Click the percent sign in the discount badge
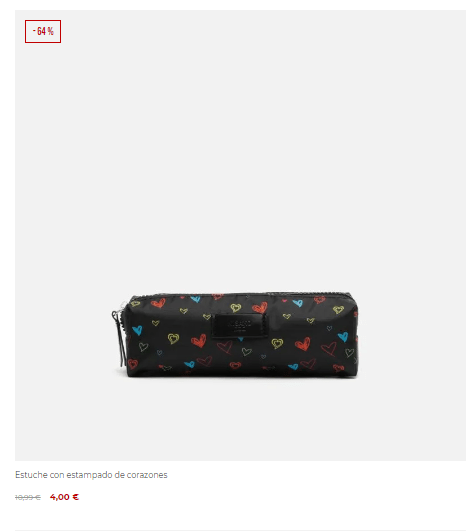 [x=50, y=31]
